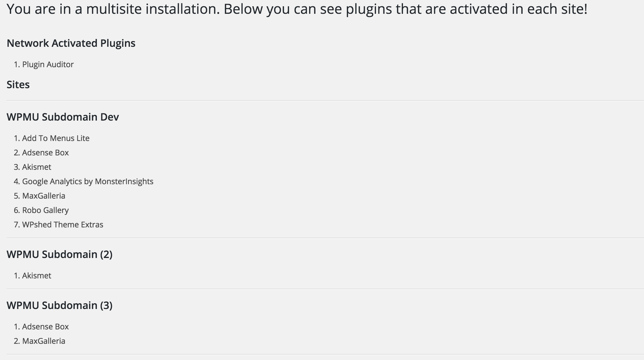Viewport: 644px width, 360px height.
Task: Select the WPMU Subdomain (3) heading
Action: point(59,305)
